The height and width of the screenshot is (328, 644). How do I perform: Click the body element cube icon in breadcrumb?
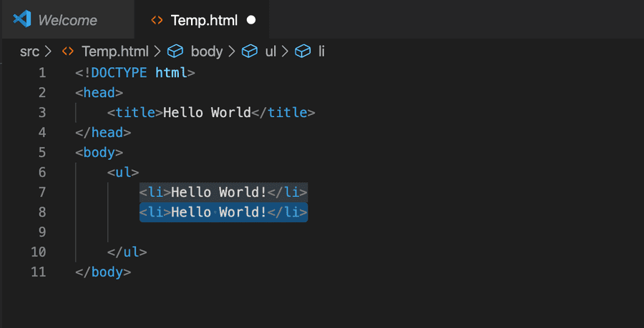coord(175,51)
